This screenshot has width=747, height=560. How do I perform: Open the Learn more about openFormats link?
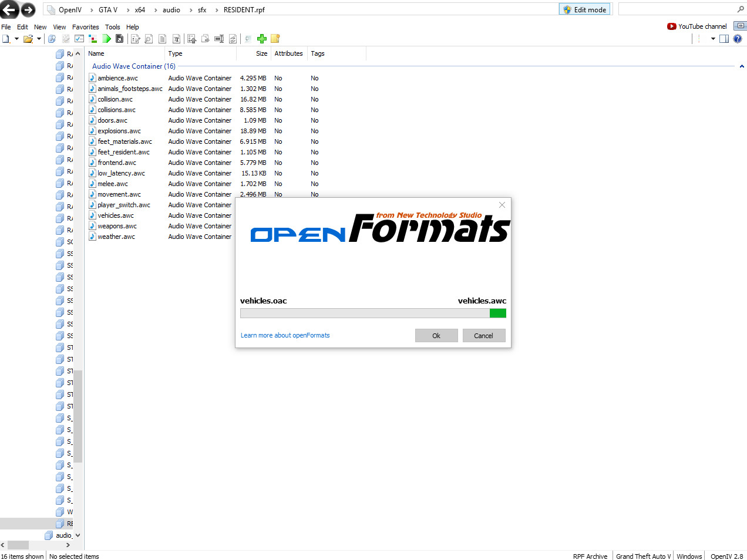(x=285, y=335)
